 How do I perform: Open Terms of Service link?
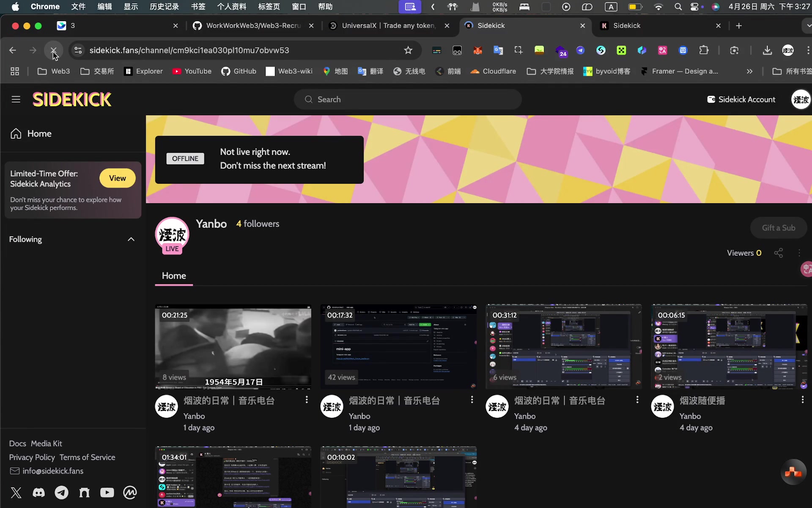[88, 457]
